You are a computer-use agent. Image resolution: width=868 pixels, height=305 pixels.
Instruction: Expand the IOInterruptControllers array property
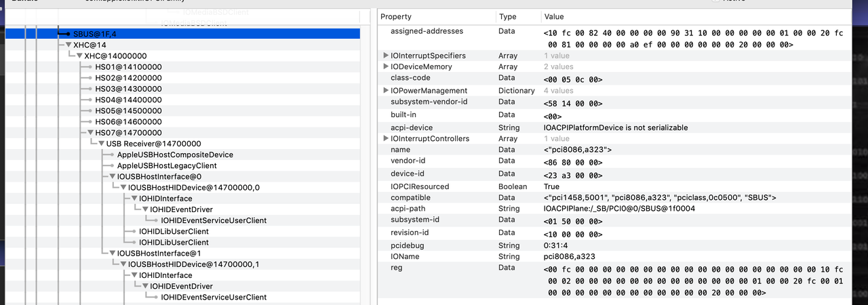click(386, 138)
